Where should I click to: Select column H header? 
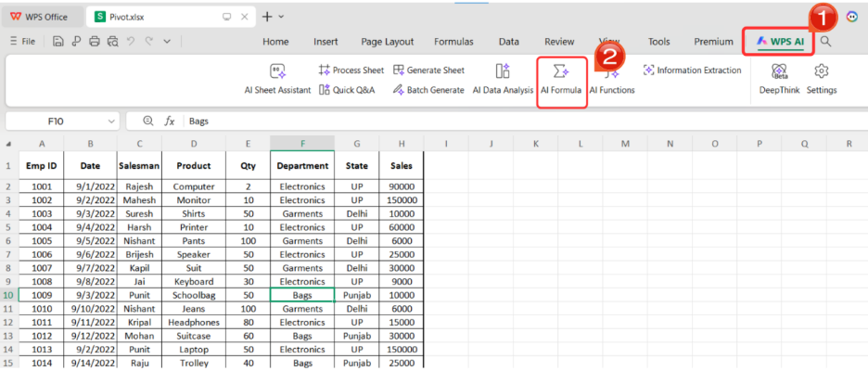click(402, 144)
